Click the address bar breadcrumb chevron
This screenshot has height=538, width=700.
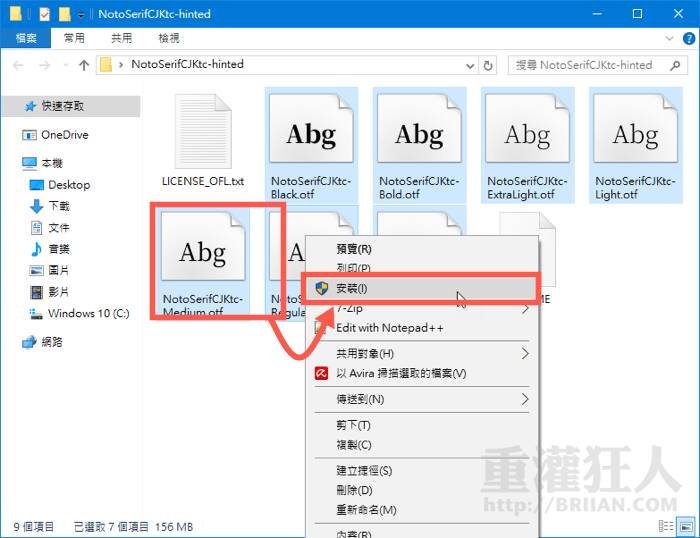coord(121,65)
